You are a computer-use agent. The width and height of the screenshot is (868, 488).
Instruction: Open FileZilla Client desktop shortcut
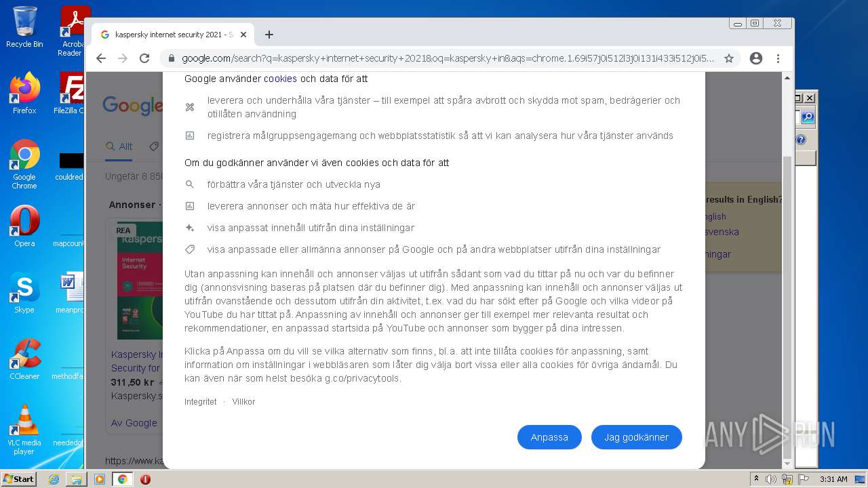click(70, 93)
